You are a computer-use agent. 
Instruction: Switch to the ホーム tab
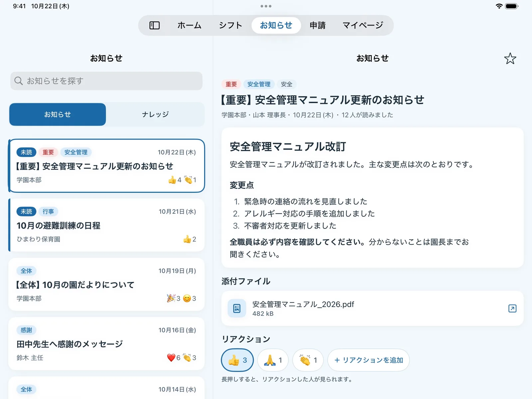pos(189,25)
